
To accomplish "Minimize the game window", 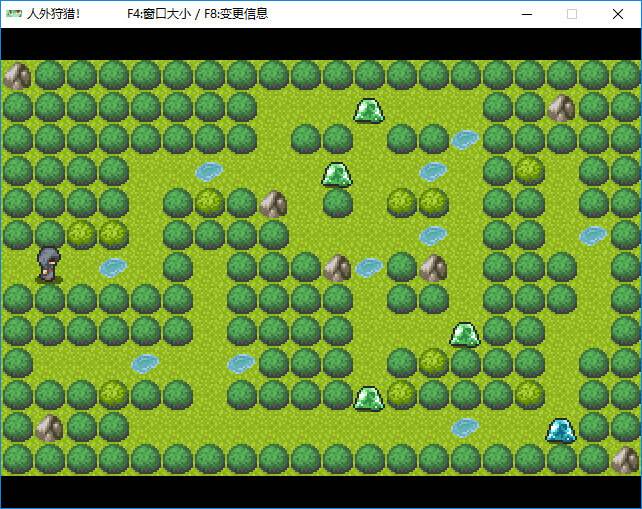I will (527, 14).
